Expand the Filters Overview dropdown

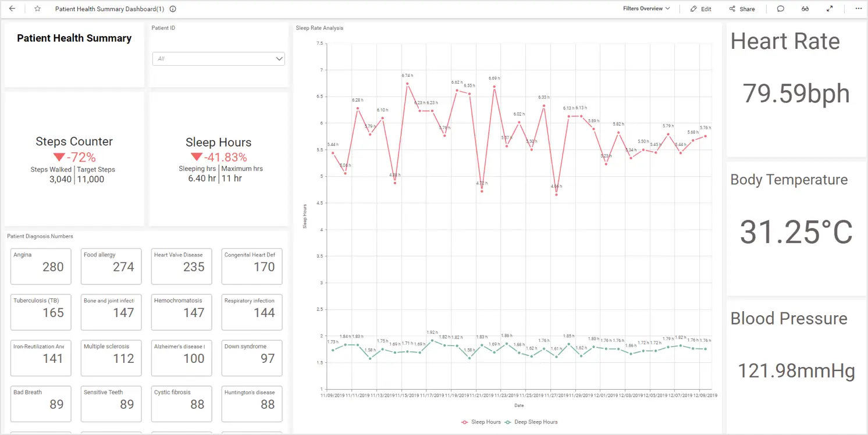[646, 9]
